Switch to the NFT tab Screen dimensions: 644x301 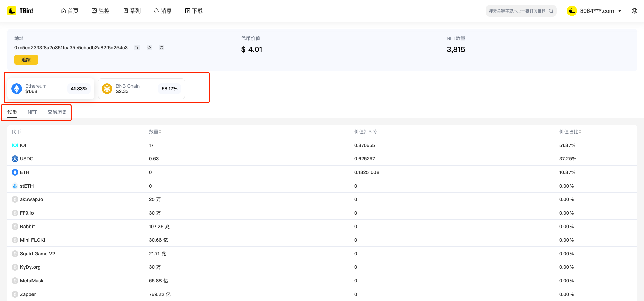(32, 112)
